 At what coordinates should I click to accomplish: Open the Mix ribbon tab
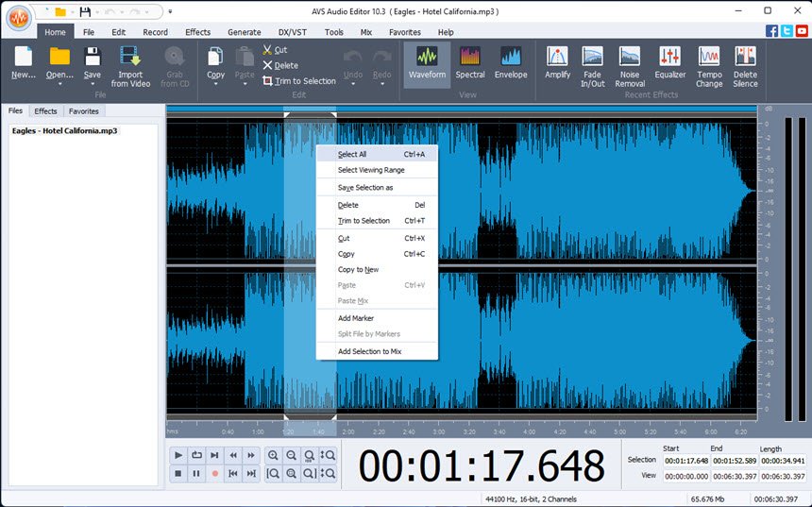click(x=366, y=32)
